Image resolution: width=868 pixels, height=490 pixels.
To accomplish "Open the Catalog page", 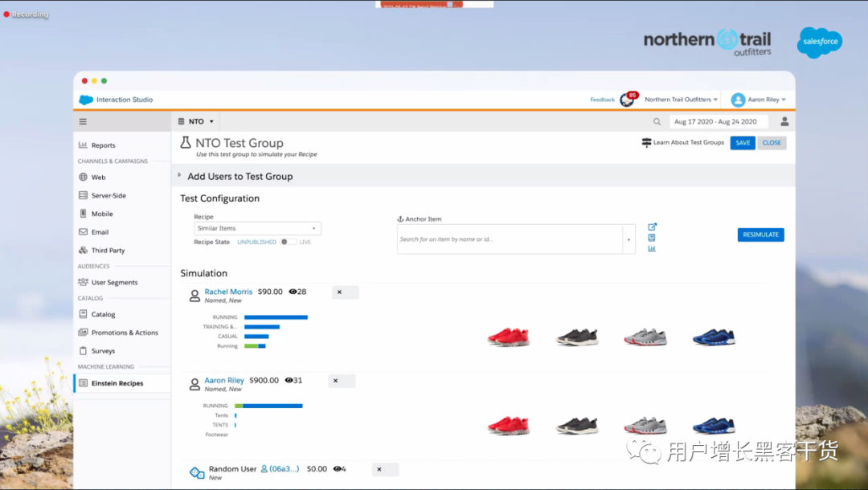I will click(103, 315).
